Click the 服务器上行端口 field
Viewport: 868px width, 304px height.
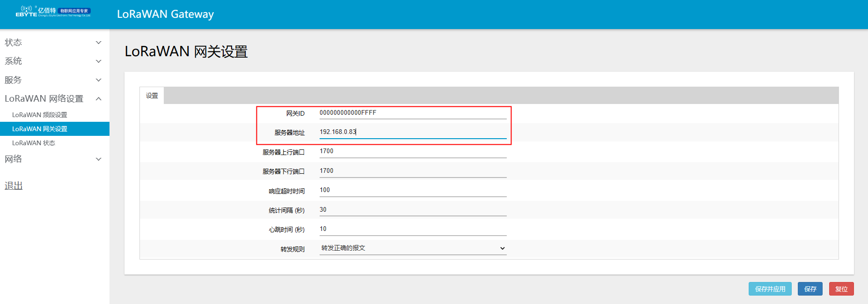point(412,151)
